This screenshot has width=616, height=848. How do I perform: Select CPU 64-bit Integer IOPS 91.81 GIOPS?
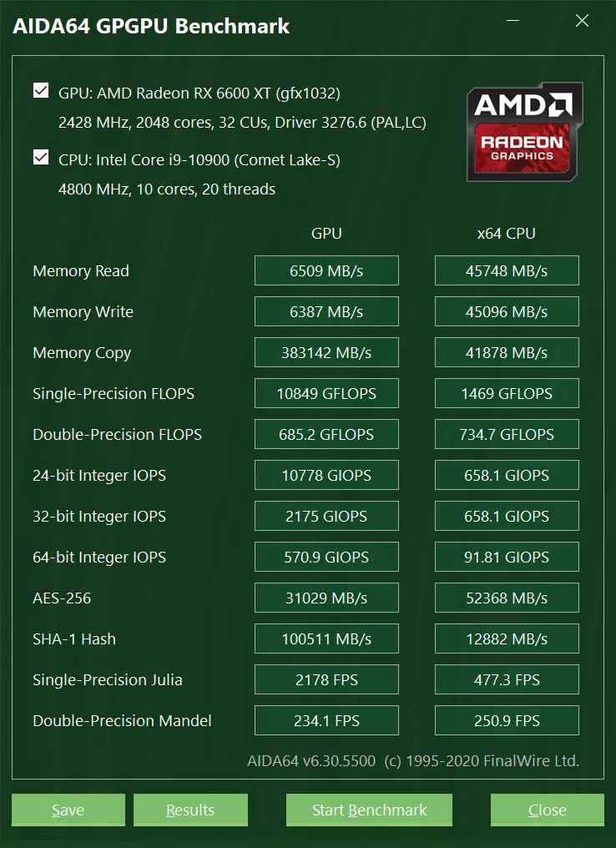[507, 557]
